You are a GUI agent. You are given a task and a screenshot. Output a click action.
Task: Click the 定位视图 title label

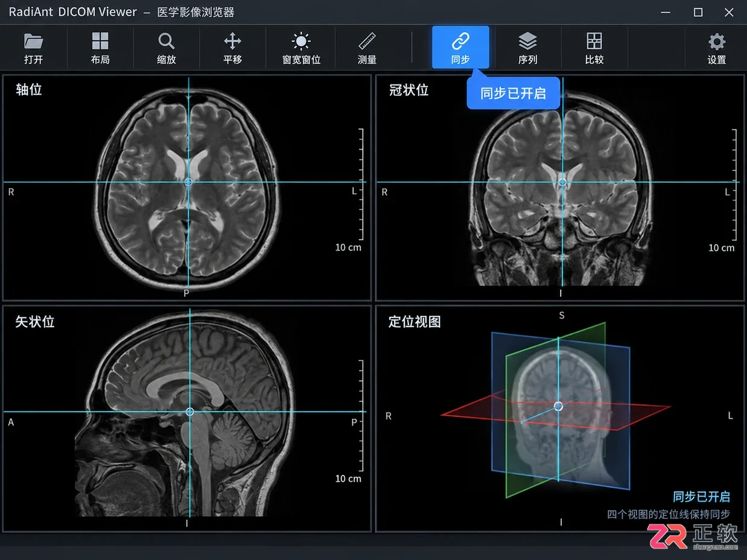click(415, 322)
